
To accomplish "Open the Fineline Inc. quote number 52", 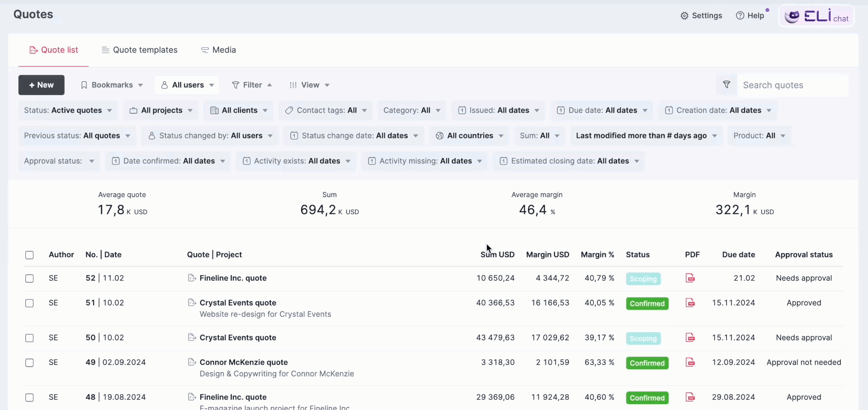I will point(233,278).
